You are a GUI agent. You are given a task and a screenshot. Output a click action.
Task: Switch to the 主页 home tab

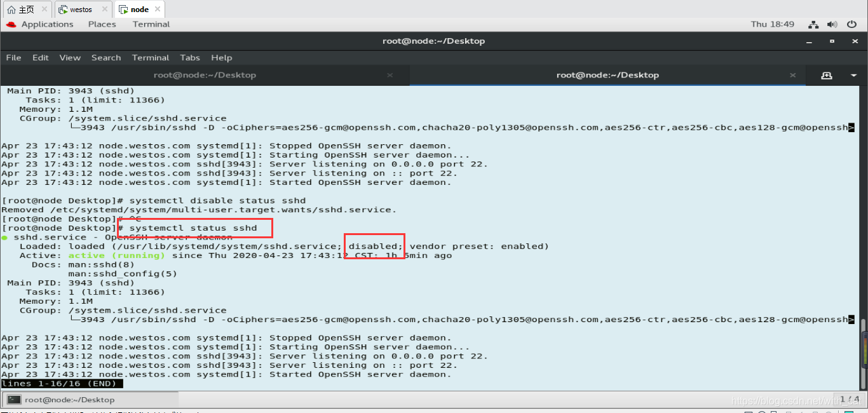point(26,10)
